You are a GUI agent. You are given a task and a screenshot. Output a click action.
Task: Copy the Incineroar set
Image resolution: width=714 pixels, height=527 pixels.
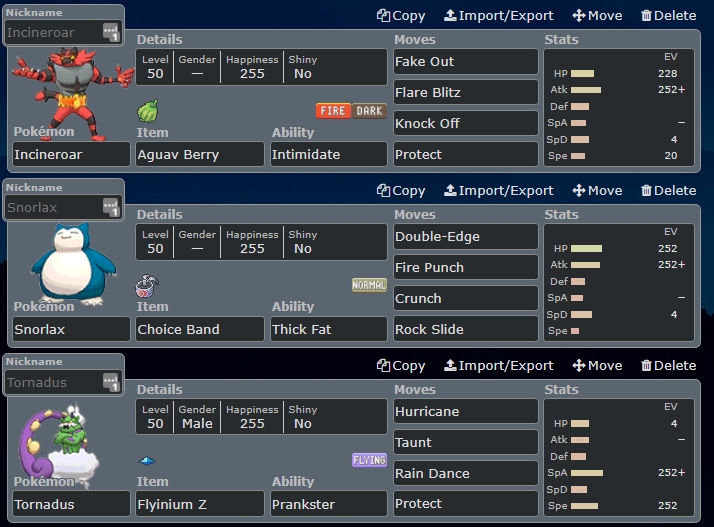tap(401, 15)
